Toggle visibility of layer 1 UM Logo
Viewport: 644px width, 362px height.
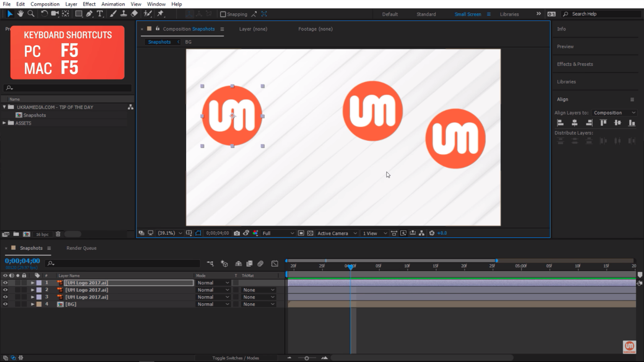pos(5,283)
